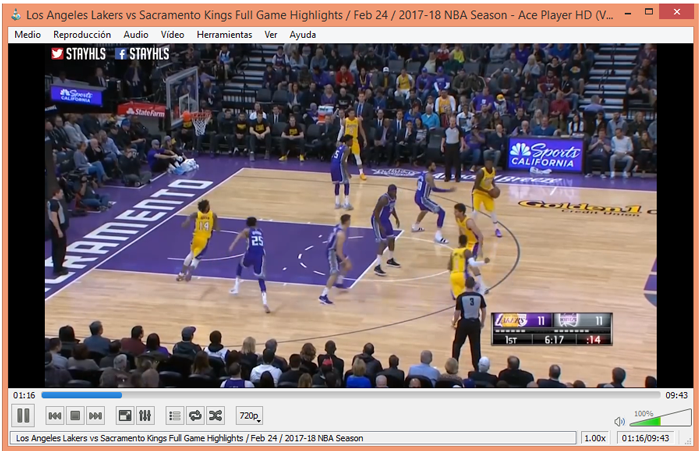Open the Vídeo menu
Screen dimensions: 700x451
point(172,34)
